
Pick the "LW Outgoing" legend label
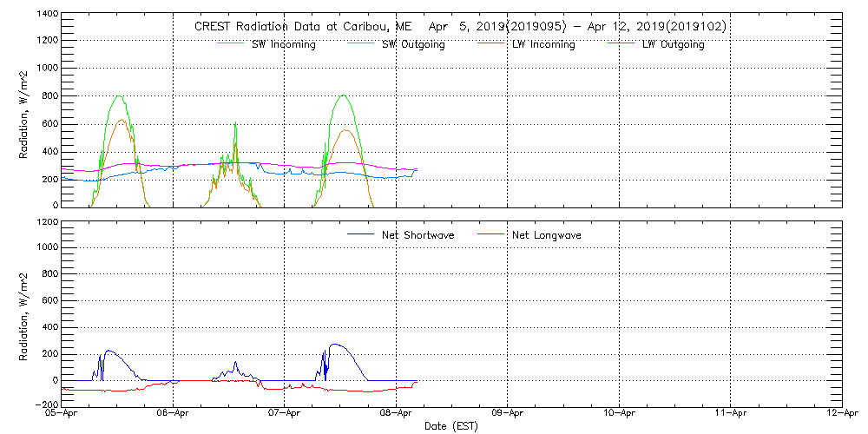click(673, 45)
